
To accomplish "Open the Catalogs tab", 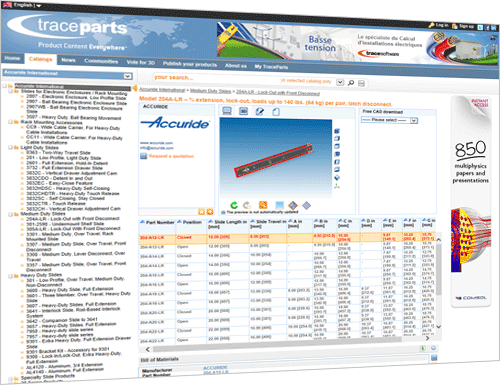I will point(40,59).
